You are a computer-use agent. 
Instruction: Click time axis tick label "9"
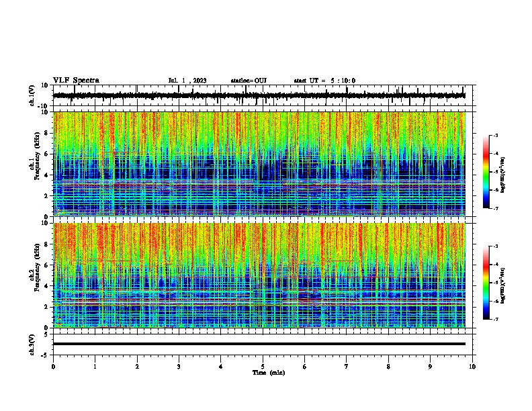tap(430, 367)
